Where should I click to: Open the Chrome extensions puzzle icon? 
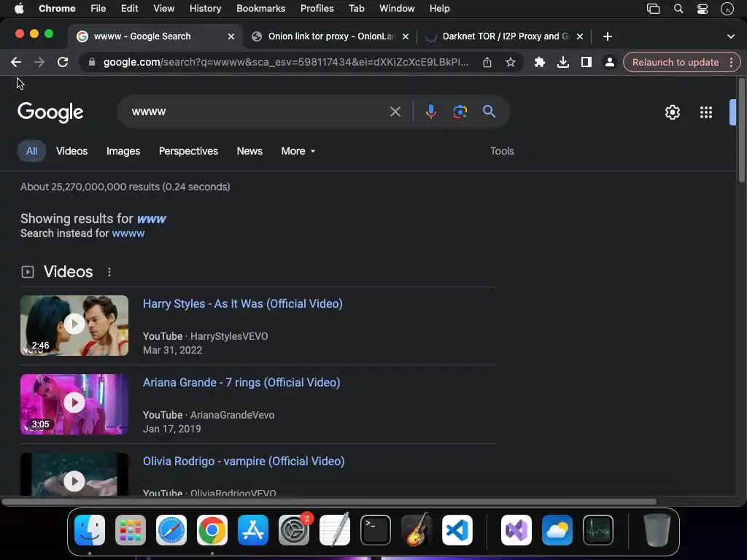click(x=540, y=63)
